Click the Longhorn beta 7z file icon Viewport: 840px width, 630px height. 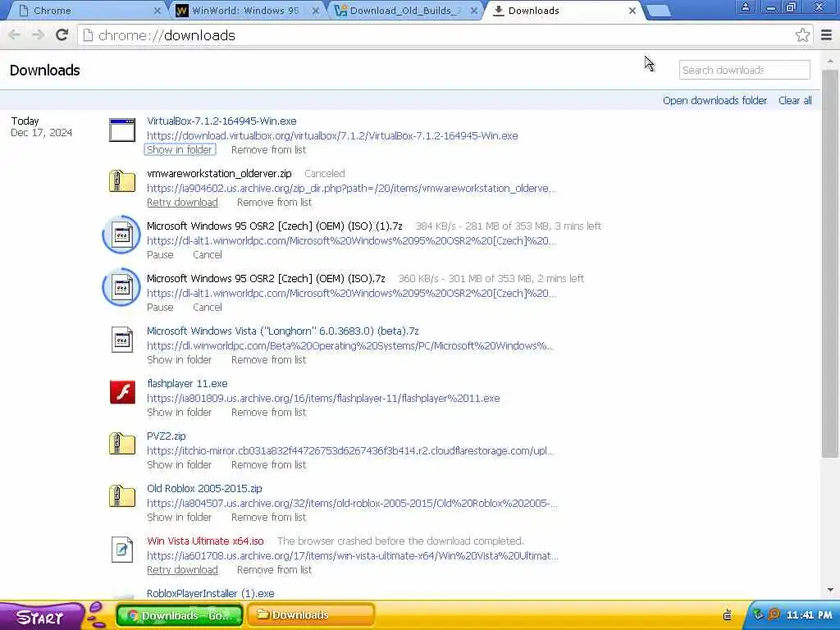click(122, 340)
